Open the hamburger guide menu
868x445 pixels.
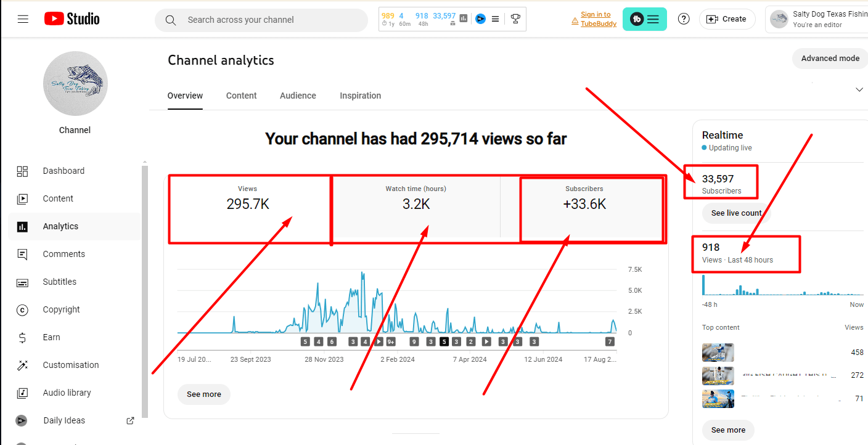pos(23,19)
